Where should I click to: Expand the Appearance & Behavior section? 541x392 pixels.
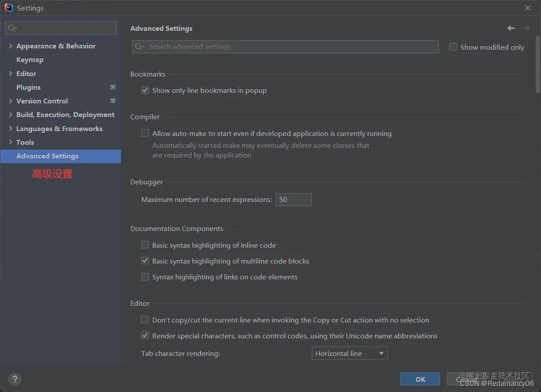coord(11,46)
